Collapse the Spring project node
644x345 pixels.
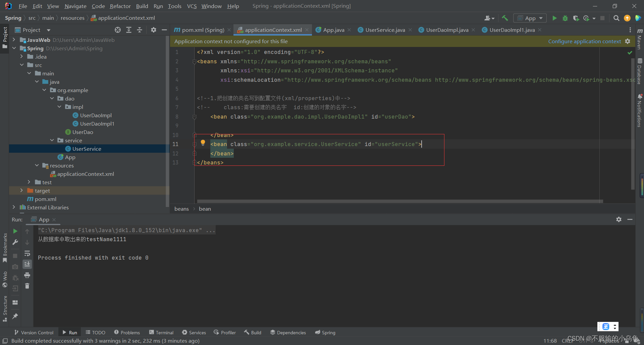(14, 48)
